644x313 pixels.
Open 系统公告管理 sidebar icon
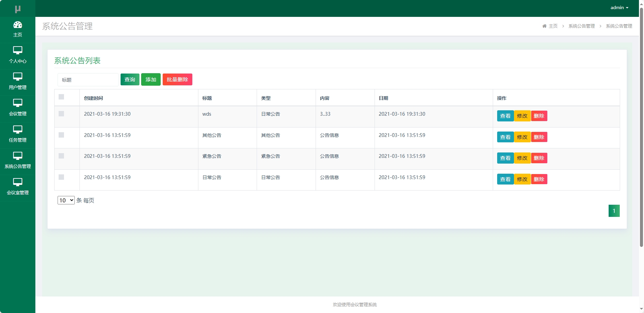coord(18,156)
